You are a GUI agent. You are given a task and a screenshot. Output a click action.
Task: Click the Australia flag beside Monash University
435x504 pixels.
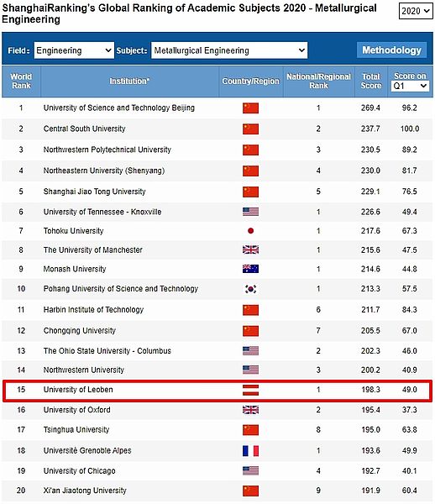click(250, 269)
